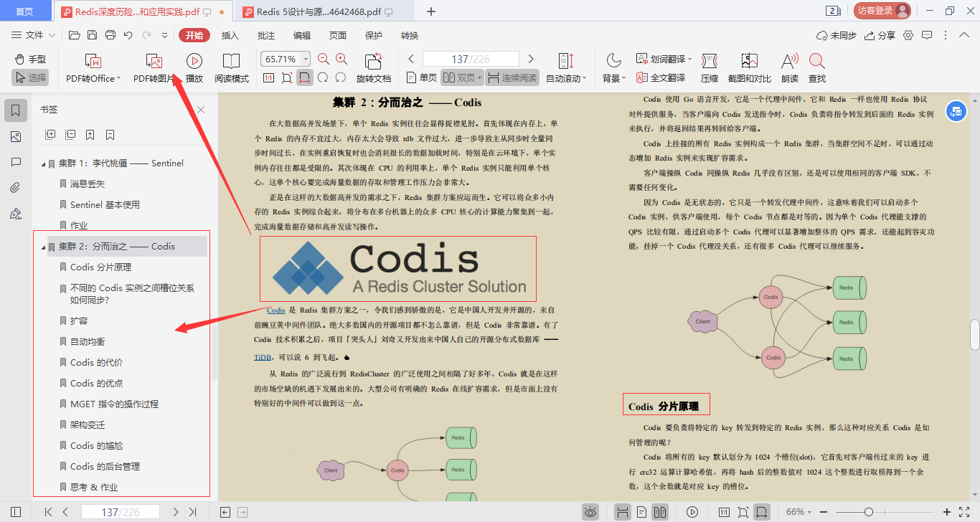This screenshot has height=522, width=980.
Task: Toggle fit-width mode in the ribbon
Action: pos(305,77)
